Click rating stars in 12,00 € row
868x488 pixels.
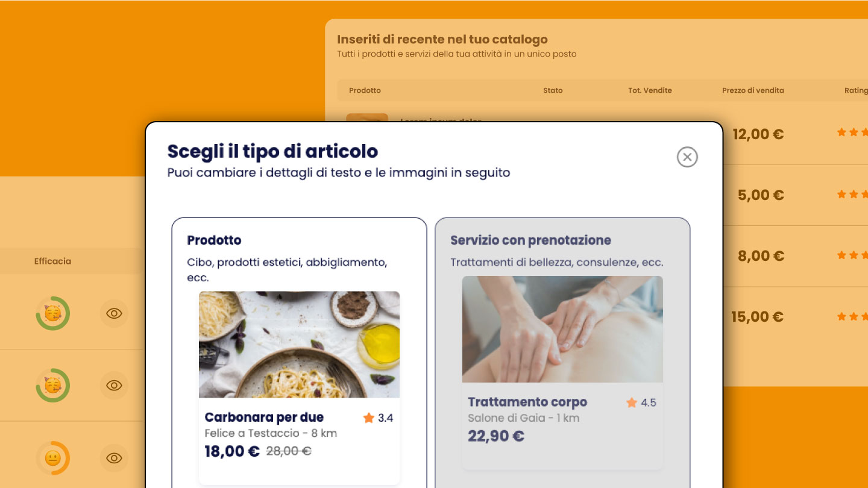(x=852, y=133)
